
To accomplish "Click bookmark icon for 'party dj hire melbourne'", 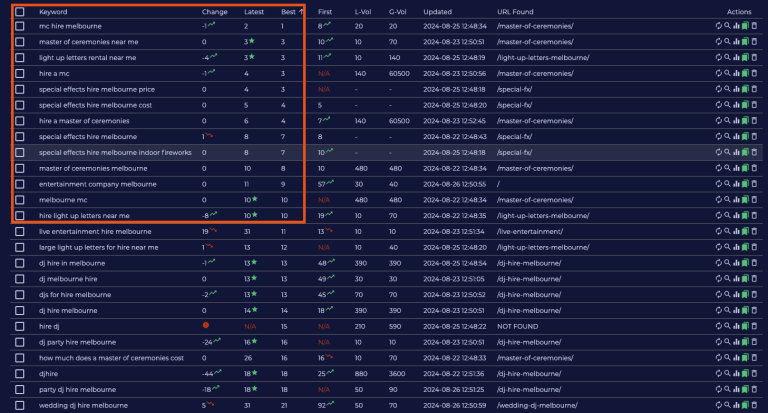I will 745,389.
